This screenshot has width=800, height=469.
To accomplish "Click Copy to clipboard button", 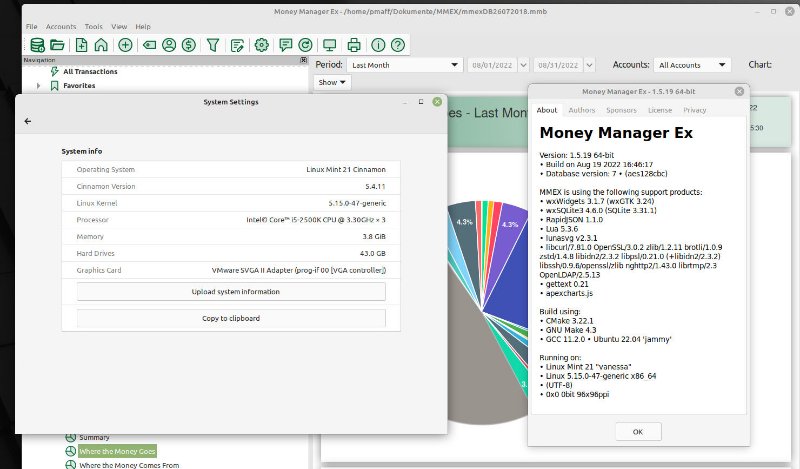I will (x=231, y=318).
